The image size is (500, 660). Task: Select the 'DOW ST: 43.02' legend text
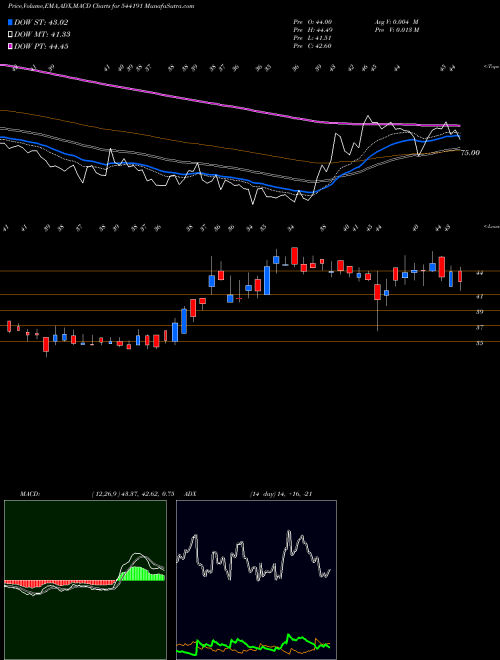[x=41, y=22]
